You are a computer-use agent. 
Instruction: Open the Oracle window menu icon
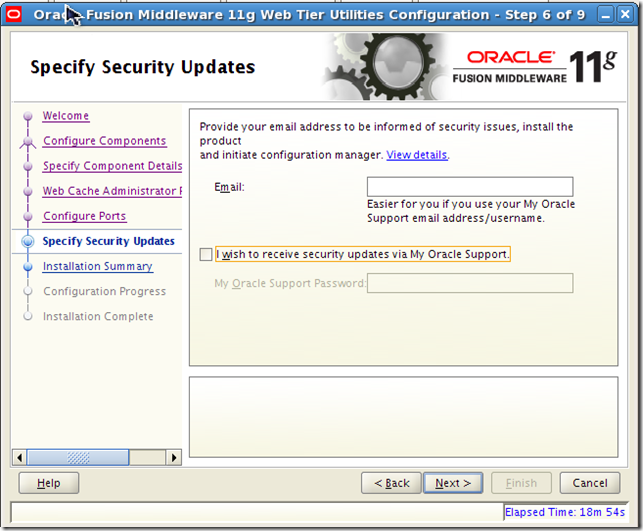(14, 14)
